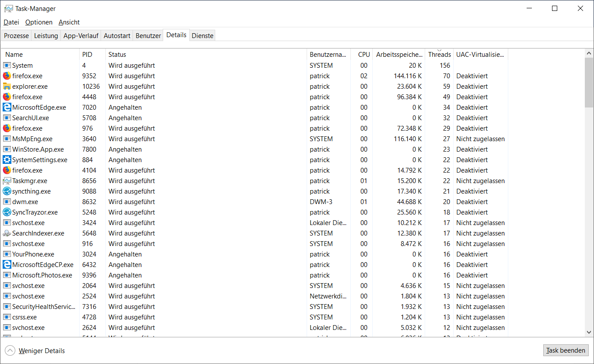
Task: Switch to the Leistung tab
Action: (x=46, y=36)
